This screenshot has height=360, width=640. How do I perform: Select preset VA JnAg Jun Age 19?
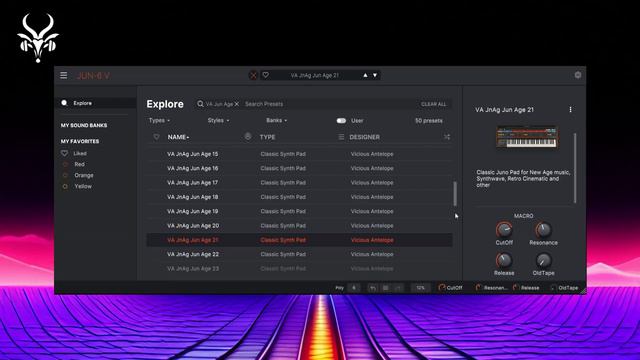click(x=300, y=211)
